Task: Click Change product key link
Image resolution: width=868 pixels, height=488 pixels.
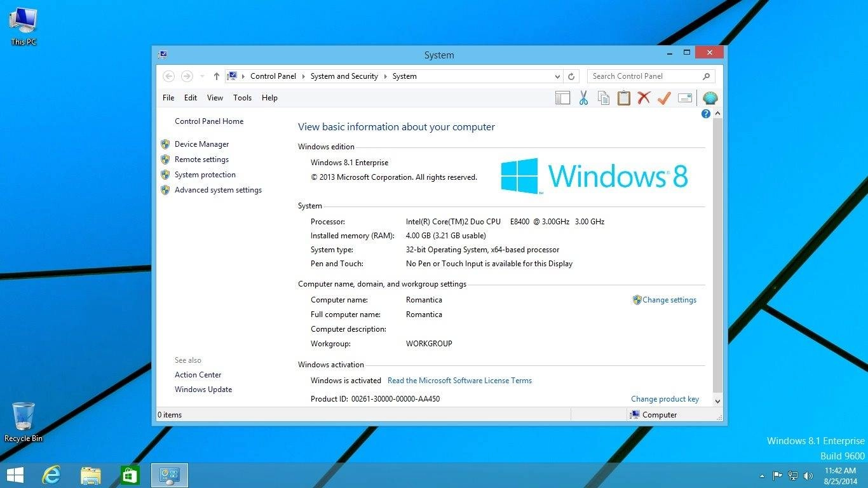Action: [x=665, y=399]
